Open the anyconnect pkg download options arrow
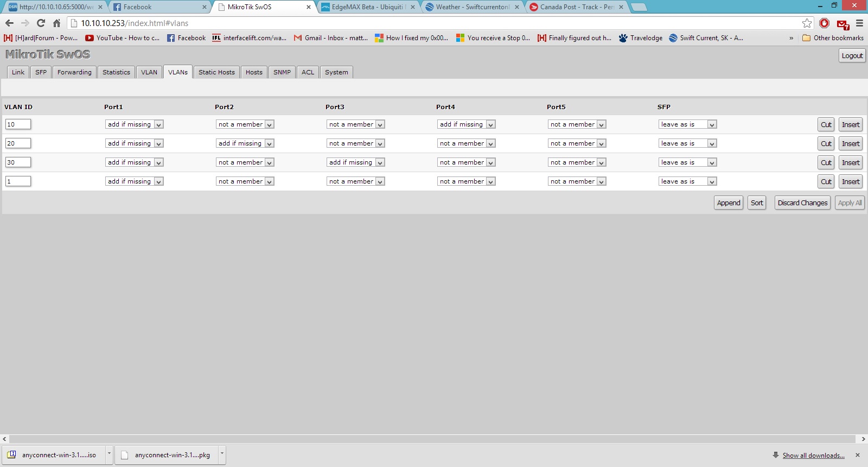 [x=222, y=454]
